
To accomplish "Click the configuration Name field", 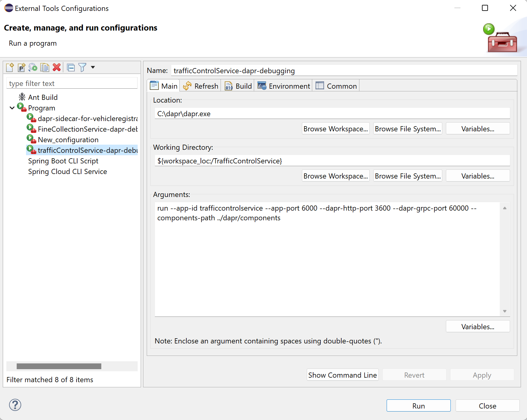I will tap(344, 71).
